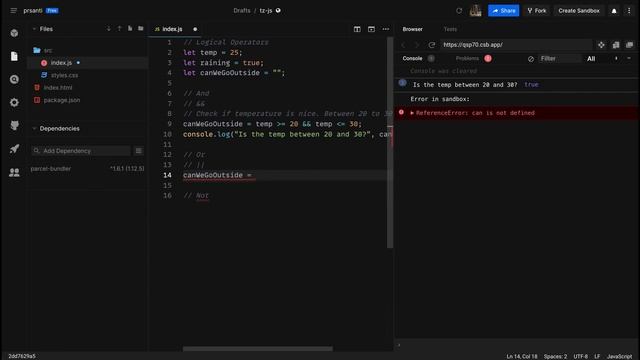Image resolution: width=640 pixels, height=360 pixels.
Task: Reload the preview browser page
Action: click(431, 45)
